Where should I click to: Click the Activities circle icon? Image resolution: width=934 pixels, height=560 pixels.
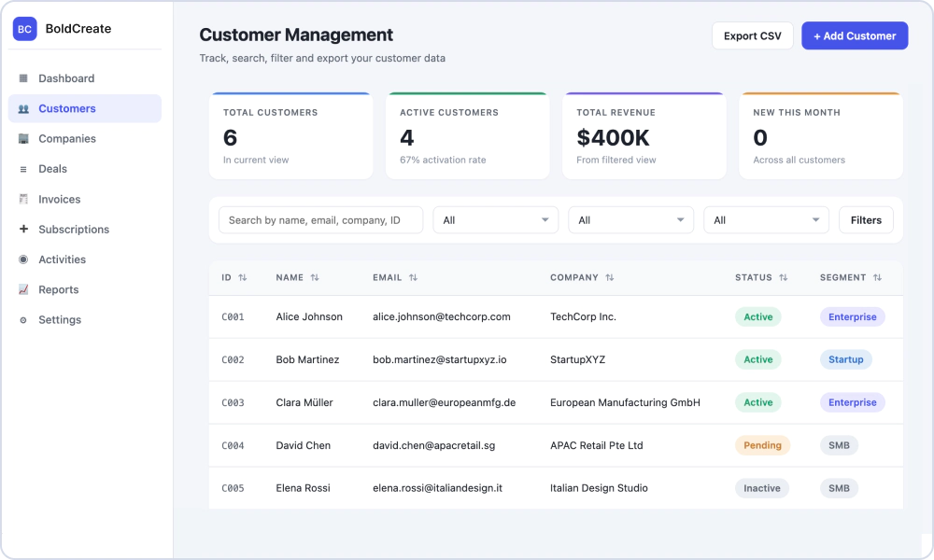click(x=23, y=259)
